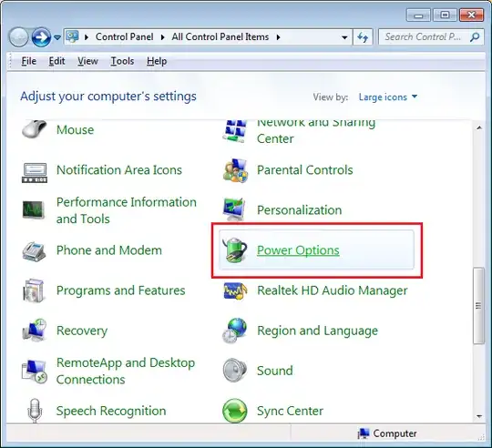Open the Realtek HD Audio Manager icon
The width and height of the screenshot is (492, 448).
pos(235,290)
